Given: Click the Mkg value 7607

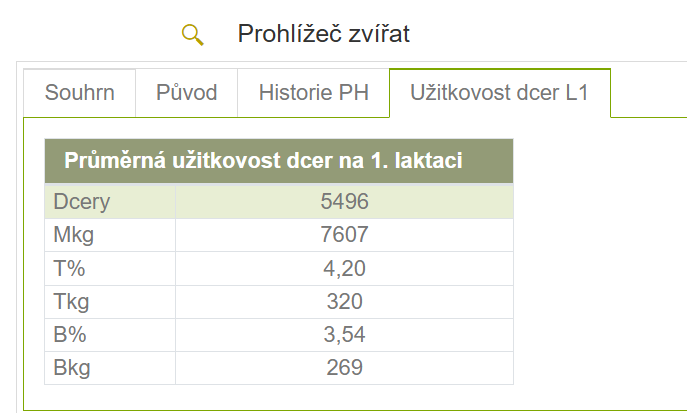Looking at the screenshot, I should tap(344, 235).
